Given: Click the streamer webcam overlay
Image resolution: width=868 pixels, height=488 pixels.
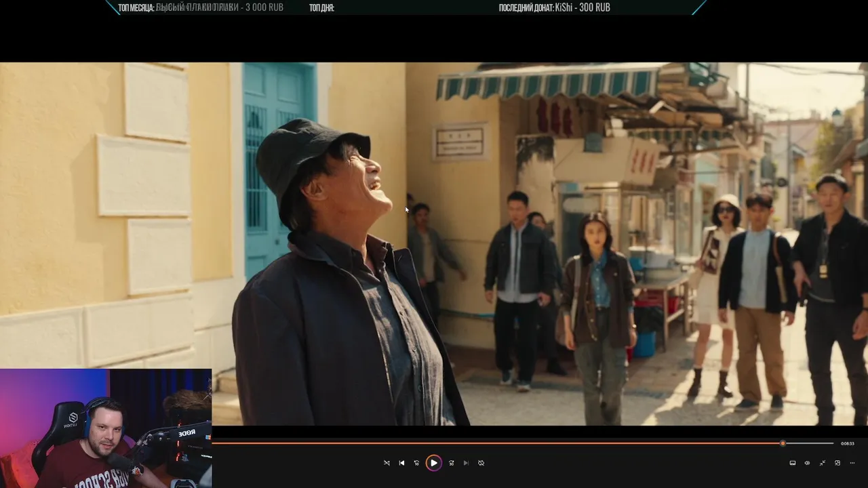Looking at the screenshot, I should click(106, 428).
